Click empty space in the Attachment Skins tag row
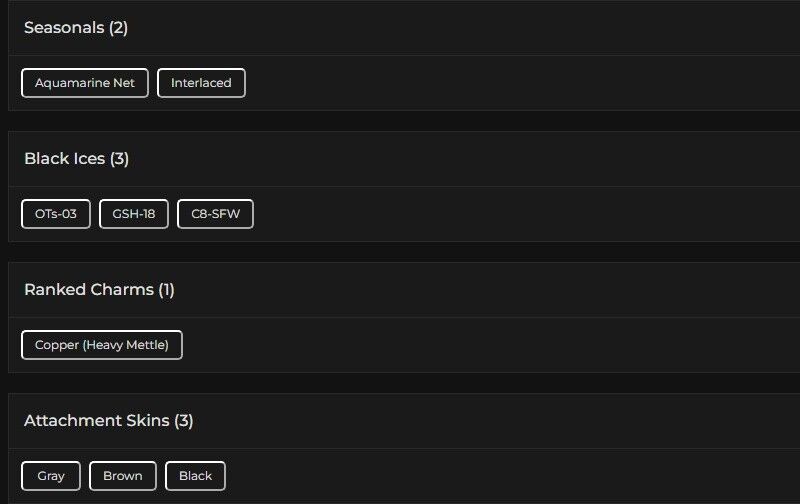 click(x=500, y=476)
